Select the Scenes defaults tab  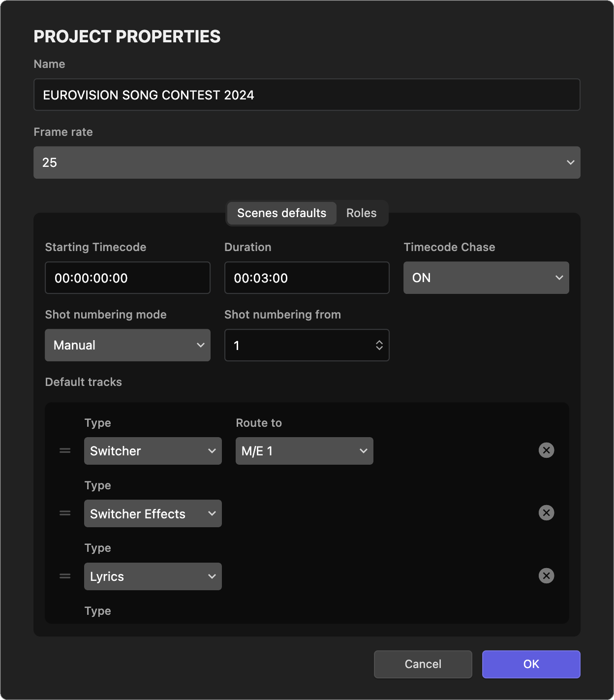pyautogui.click(x=281, y=213)
